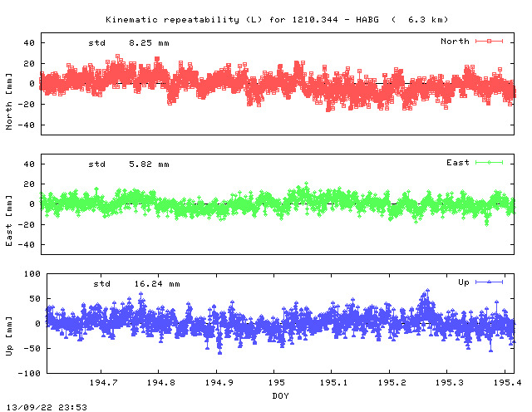Click the 'Up [mm]' vertical axis label

(9, 336)
